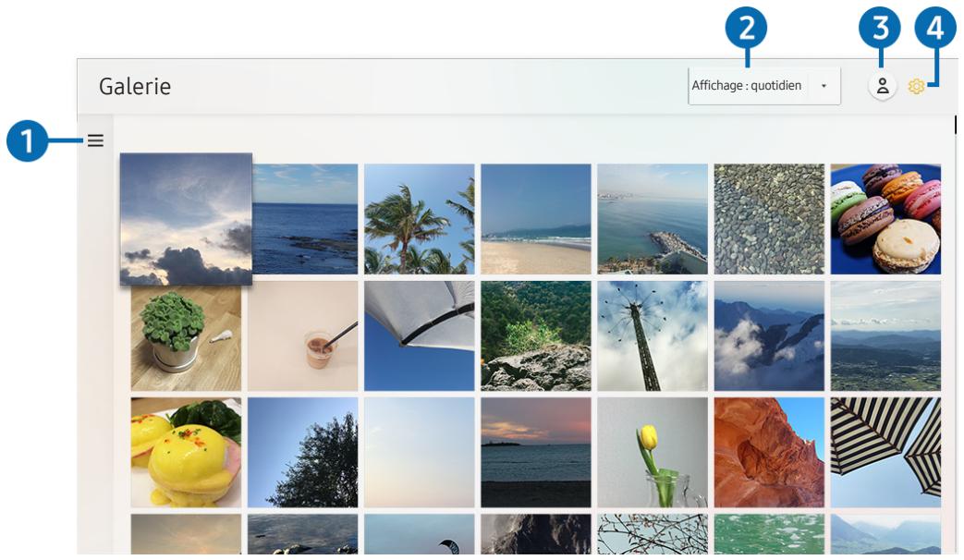
Task: Select the highlighted cloudy sky photo
Action: 186,219
